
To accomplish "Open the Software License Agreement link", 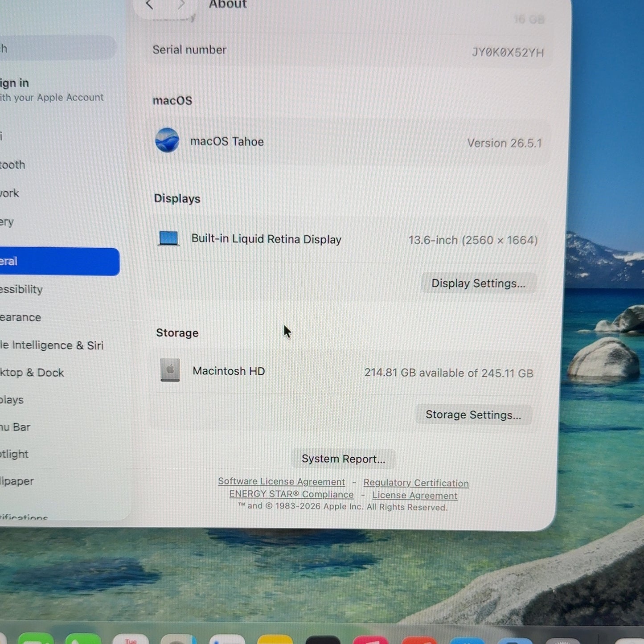I will point(281,482).
